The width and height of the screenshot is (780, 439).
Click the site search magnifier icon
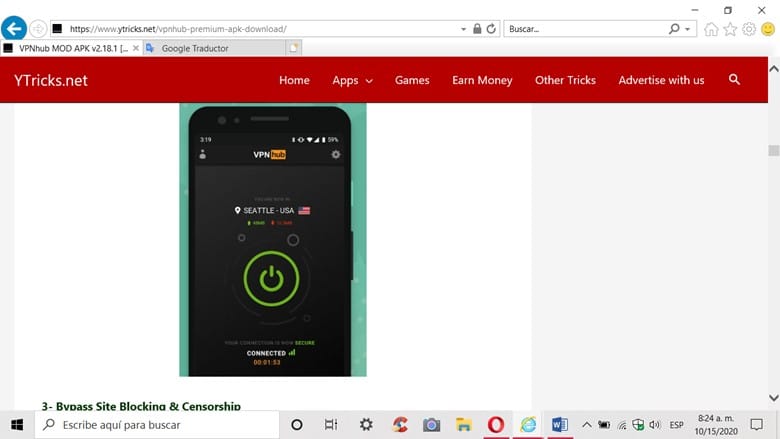[734, 80]
